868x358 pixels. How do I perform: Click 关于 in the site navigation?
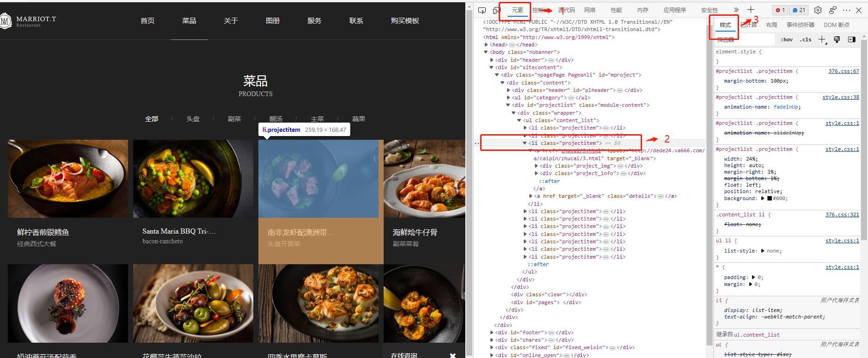(231, 20)
